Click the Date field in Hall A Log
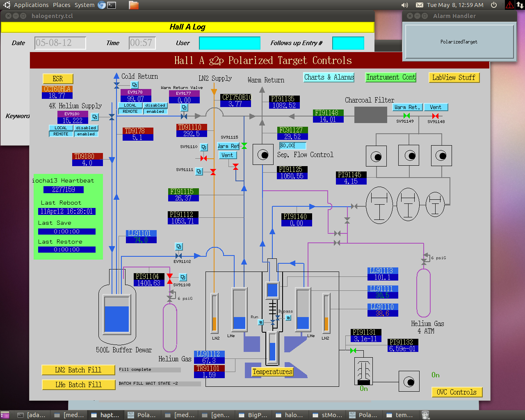 (x=60, y=43)
